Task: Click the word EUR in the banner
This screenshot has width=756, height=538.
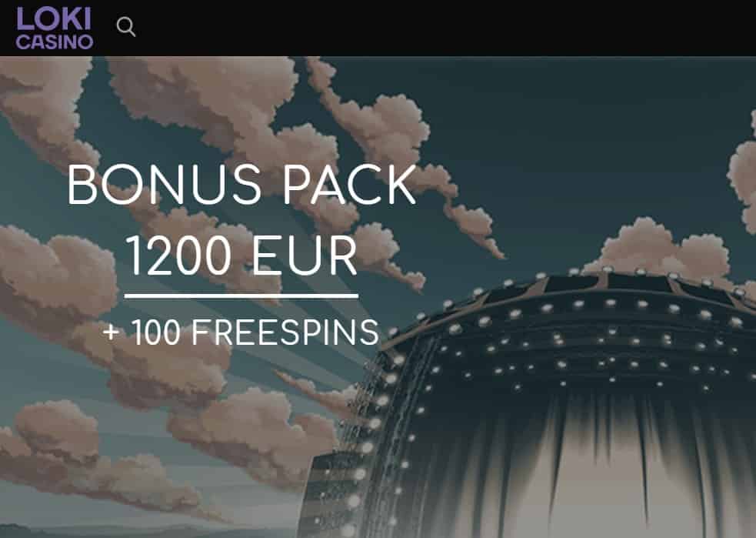Action: point(305,256)
